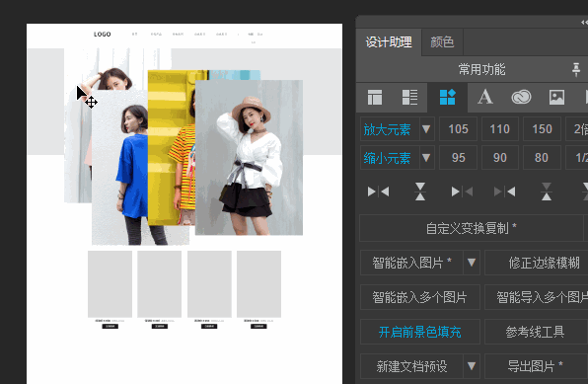
Task: Pin the 常用功能 panel with the pushpin icon
Action: click(x=576, y=69)
